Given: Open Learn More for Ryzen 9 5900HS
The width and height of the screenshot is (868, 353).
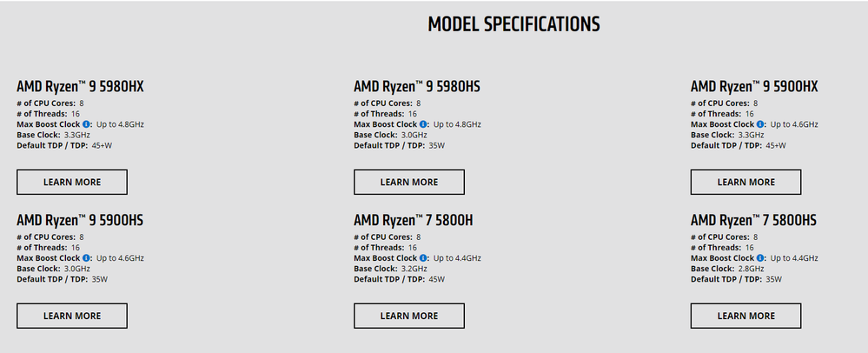Looking at the screenshot, I should (72, 316).
